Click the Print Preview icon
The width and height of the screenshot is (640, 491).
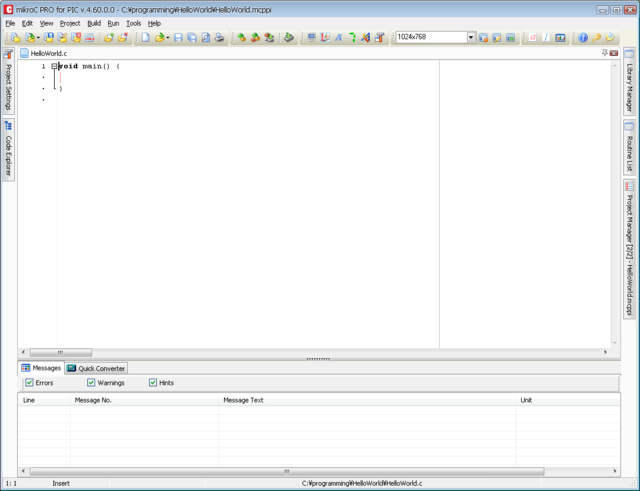pyautogui.click(x=206, y=38)
